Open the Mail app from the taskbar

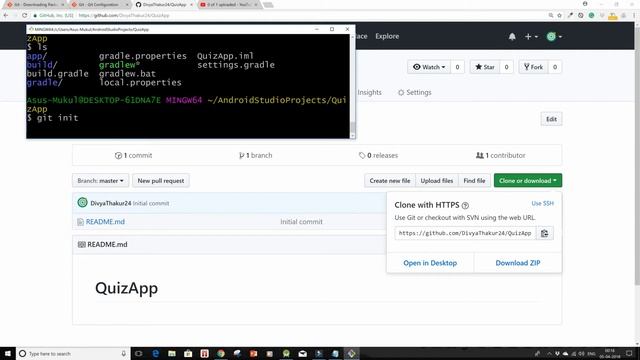coord(302,353)
